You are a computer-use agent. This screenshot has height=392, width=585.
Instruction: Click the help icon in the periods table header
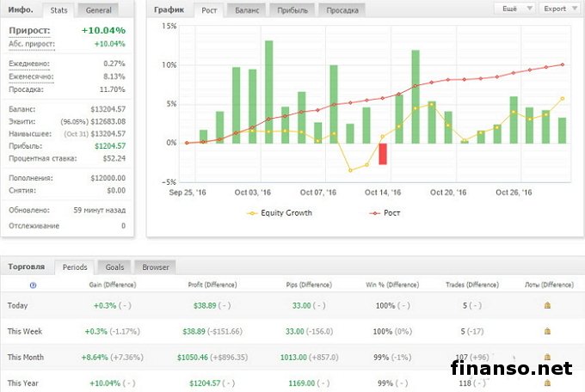[x=33, y=285]
